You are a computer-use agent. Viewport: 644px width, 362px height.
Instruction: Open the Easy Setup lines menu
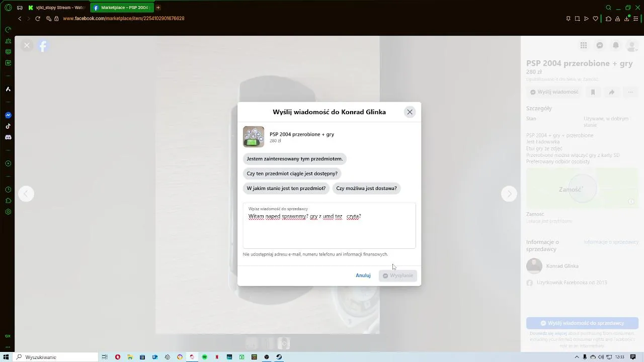(636, 19)
